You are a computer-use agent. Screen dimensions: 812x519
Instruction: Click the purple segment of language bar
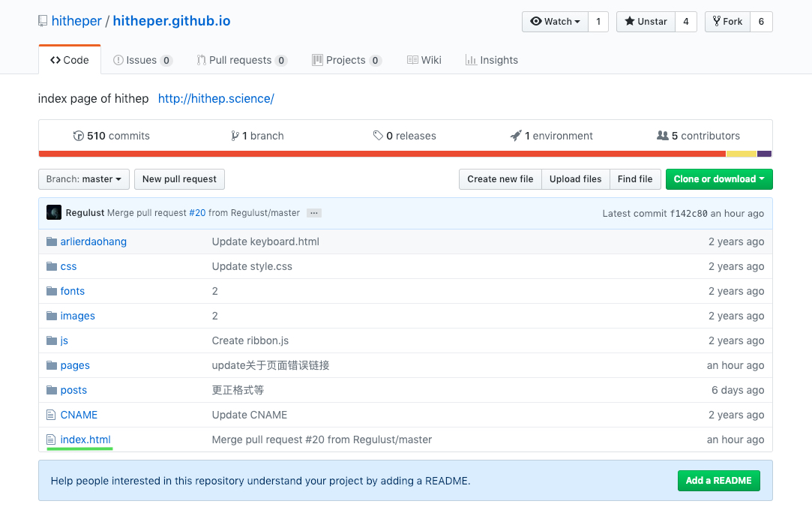pyautogui.click(x=764, y=154)
